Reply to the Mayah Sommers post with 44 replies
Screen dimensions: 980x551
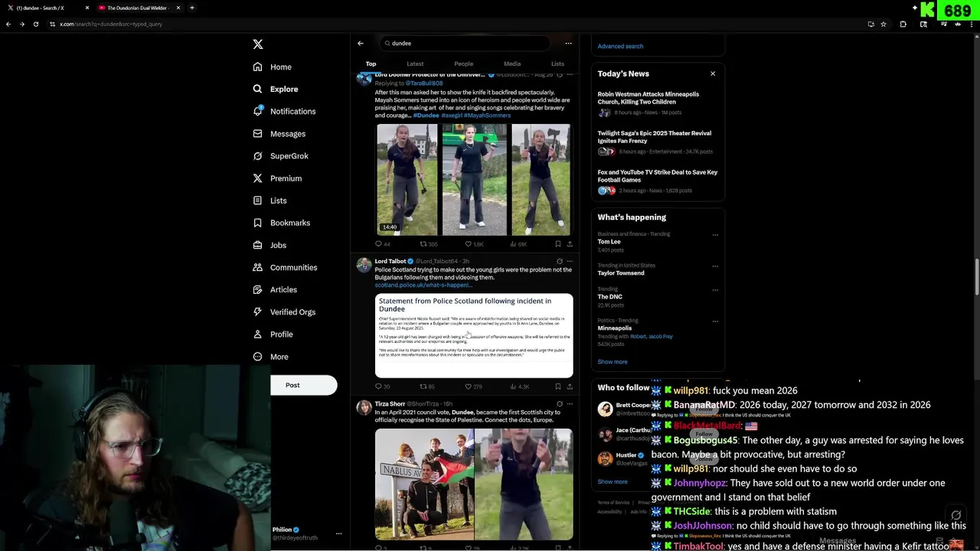(x=378, y=244)
